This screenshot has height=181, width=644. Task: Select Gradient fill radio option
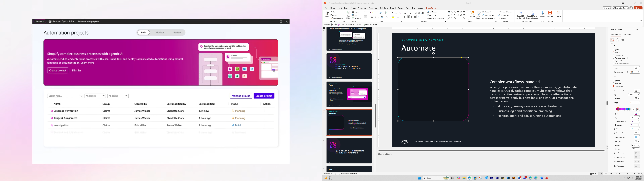(x=614, y=55)
